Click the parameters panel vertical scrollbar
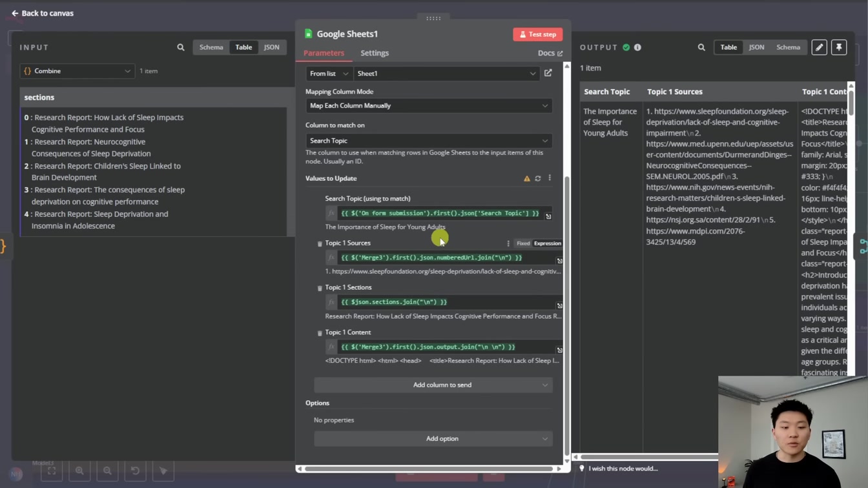 click(x=567, y=316)
